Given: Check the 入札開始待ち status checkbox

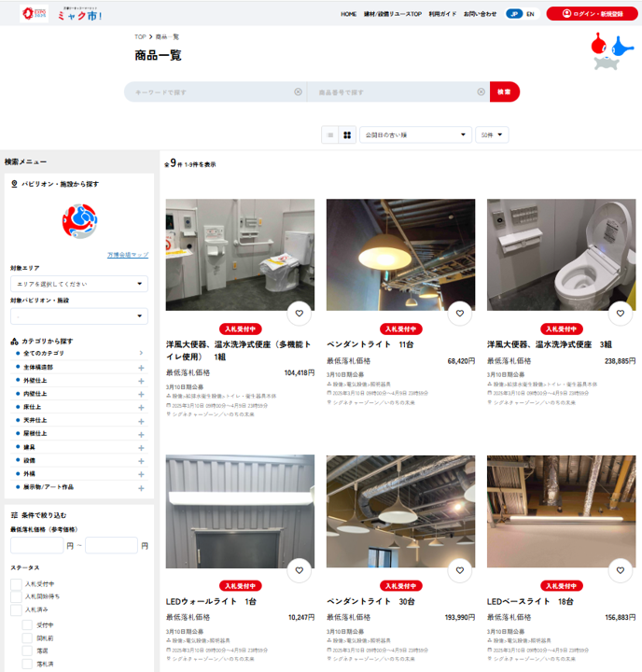Looking at the screenshot, I should point(16,596).
